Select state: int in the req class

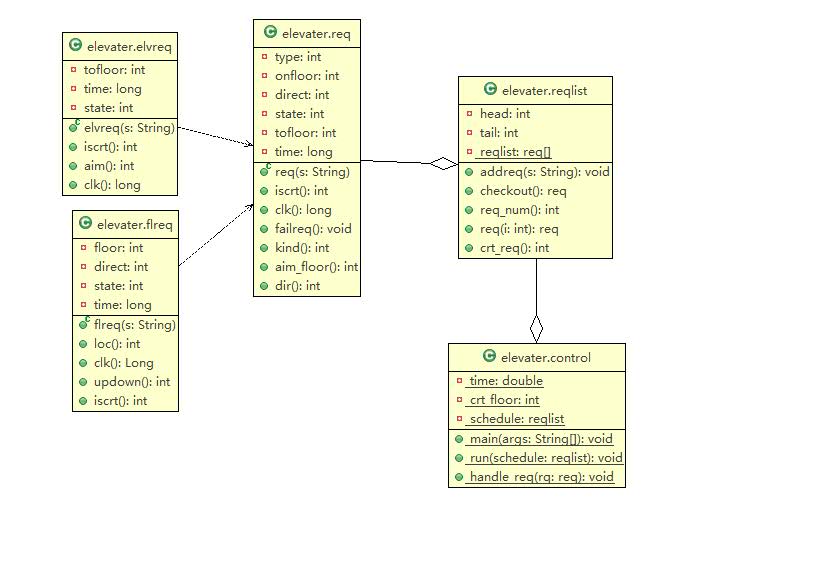click(x=299, y=114)
